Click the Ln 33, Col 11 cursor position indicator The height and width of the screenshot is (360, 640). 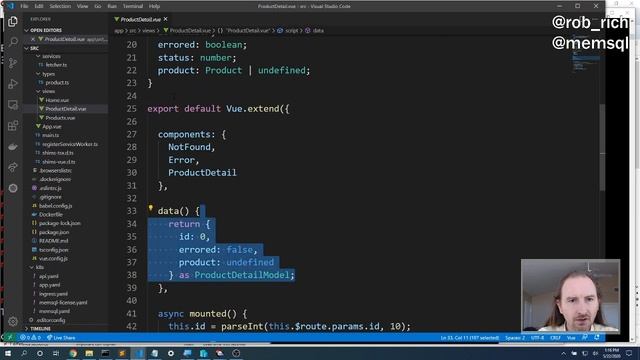pyautogui.click(x=469, y=338)
